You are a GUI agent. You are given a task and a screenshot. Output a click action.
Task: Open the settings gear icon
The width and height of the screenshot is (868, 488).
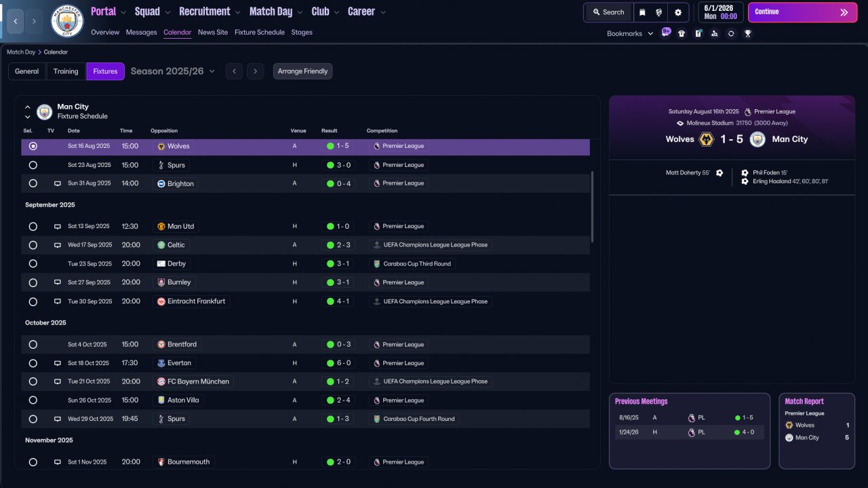click(x=678, y=12)
